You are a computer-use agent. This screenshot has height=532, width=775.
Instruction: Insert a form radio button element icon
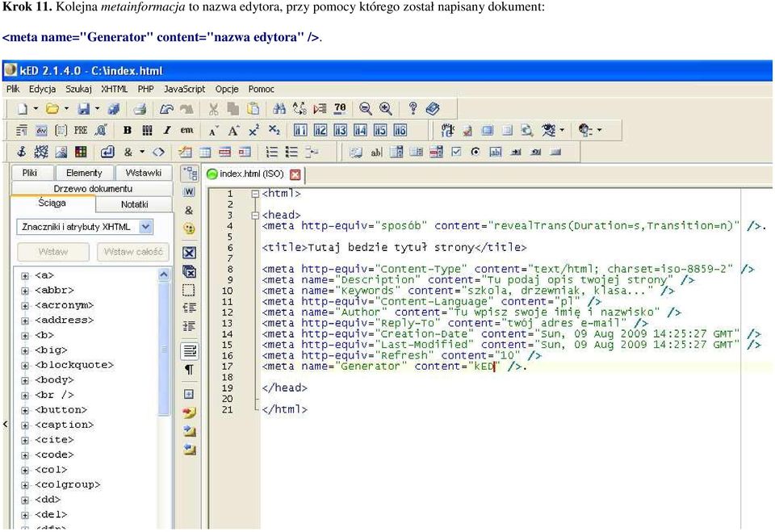tap(475, 152)
